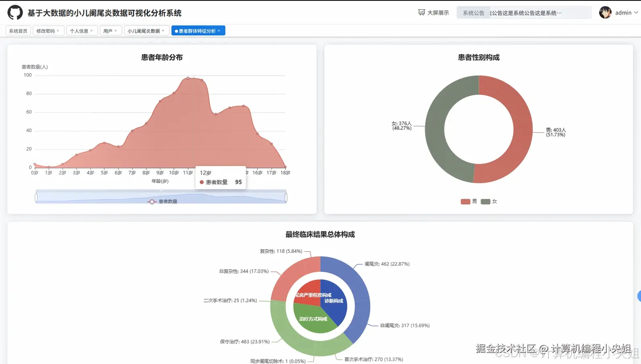
Task: Close the 修改密码 tab
Action: click(x=58, y=31)
